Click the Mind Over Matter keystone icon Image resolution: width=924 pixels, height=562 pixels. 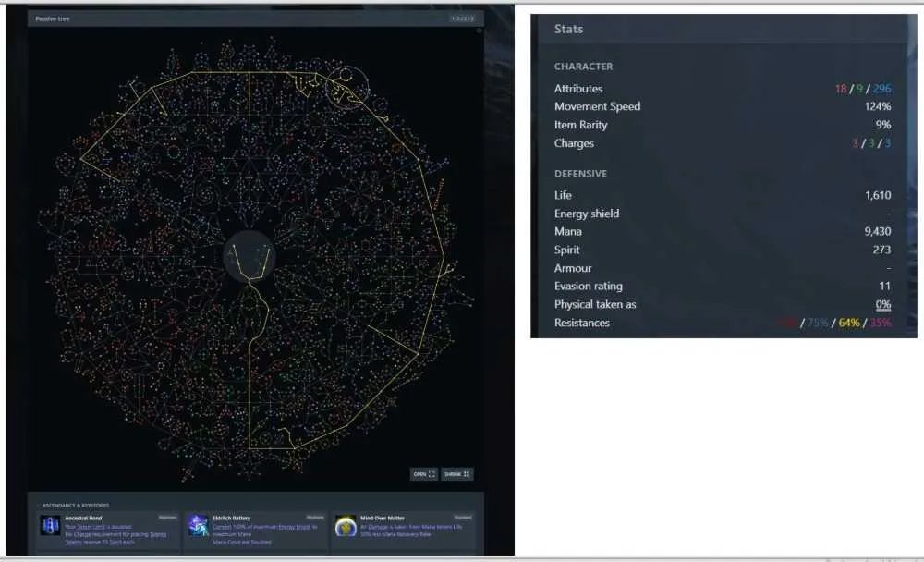click(346, 525)
